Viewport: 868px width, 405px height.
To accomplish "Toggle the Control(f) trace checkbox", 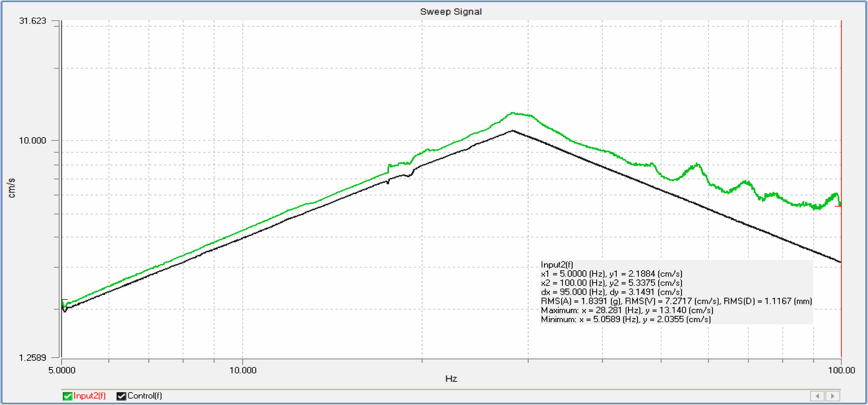I will pos(121,396).
